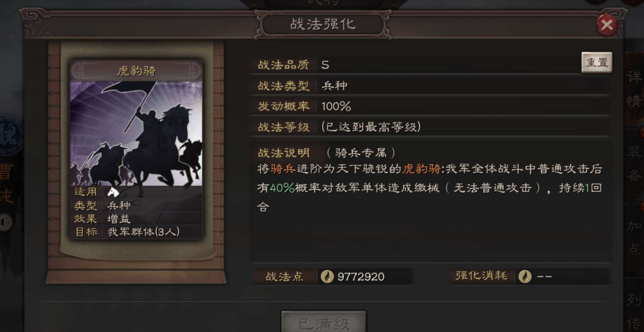644x332 pixels.
Task: Click the feather icon beside 强化消耗
Action: pos(525,276)
